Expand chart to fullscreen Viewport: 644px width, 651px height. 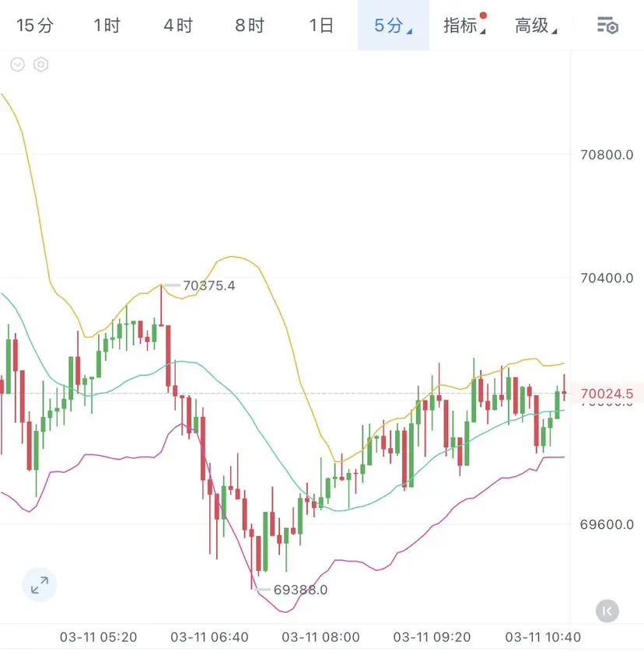coord(40,585)
